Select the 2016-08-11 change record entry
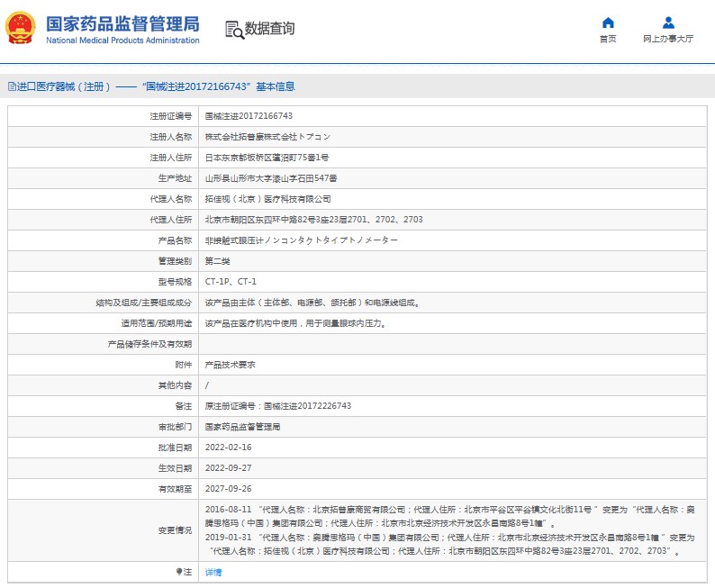The image size is (715, 588). [x=450, y=517]
